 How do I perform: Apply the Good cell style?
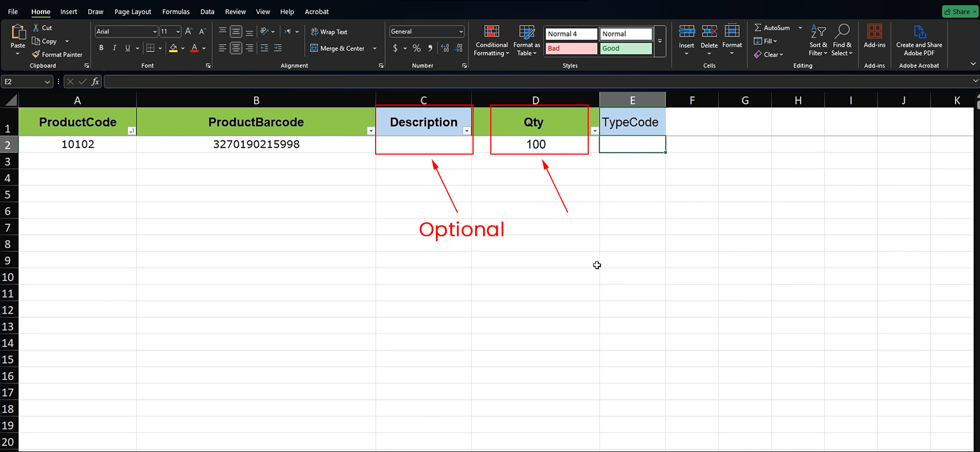(625, 48)
